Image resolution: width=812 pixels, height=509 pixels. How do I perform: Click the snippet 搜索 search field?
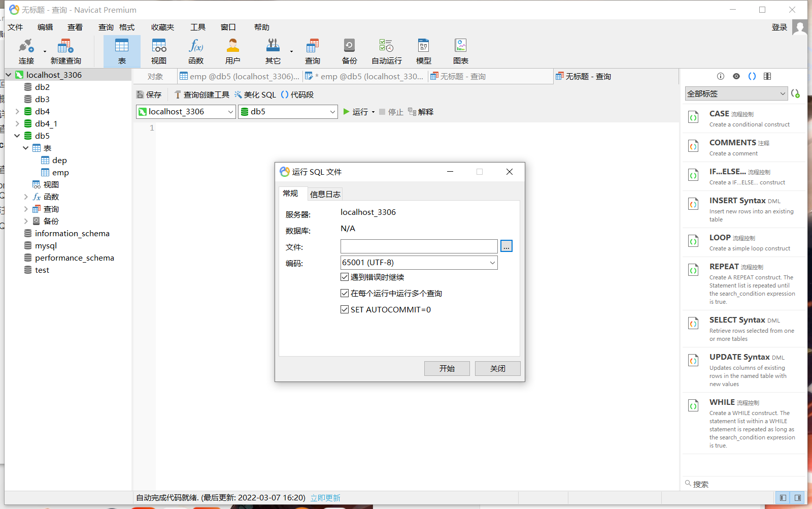coord(743,484)
